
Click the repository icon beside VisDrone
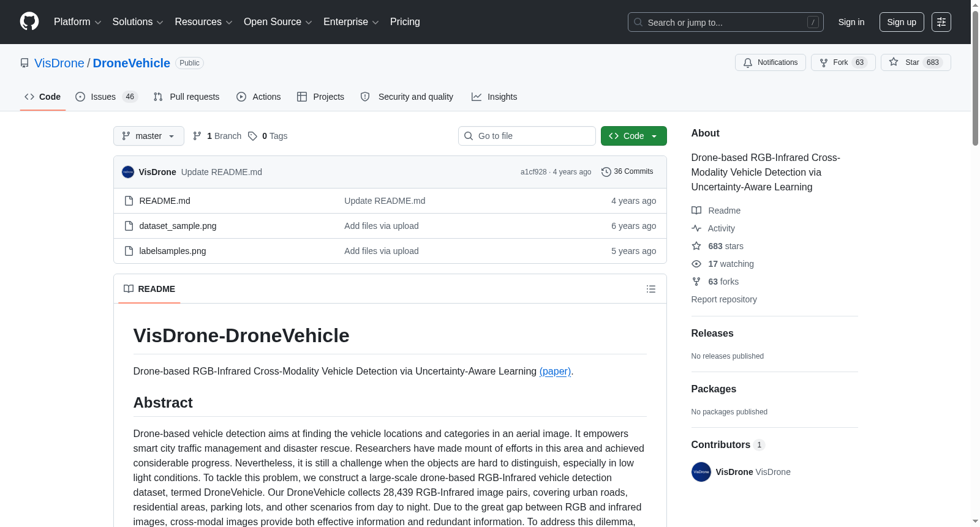point(24,63)
